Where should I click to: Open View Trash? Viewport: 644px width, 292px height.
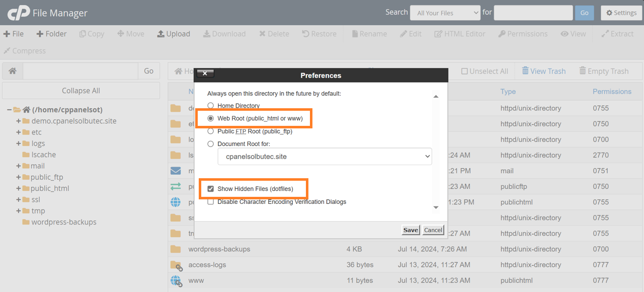point(543,71)
